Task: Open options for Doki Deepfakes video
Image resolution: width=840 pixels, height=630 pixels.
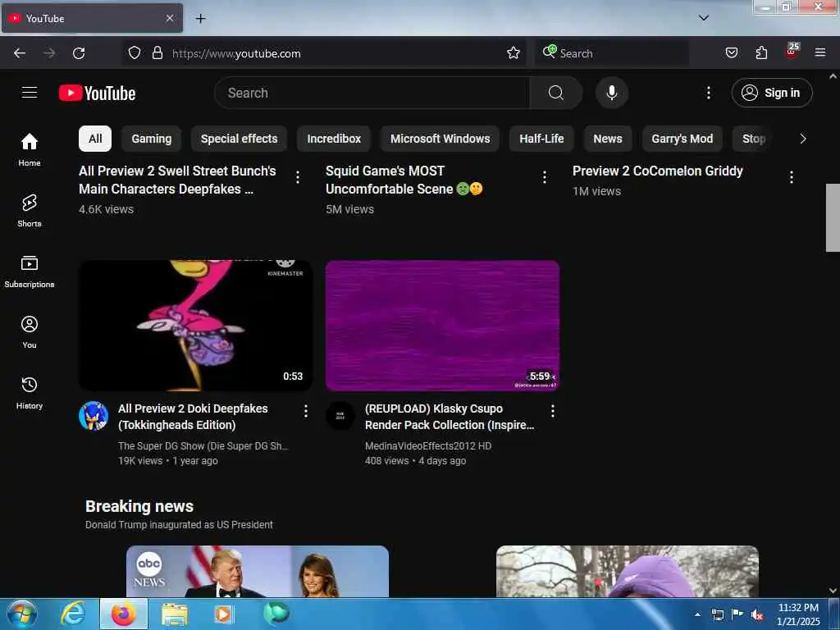Action: pos(305,411)
